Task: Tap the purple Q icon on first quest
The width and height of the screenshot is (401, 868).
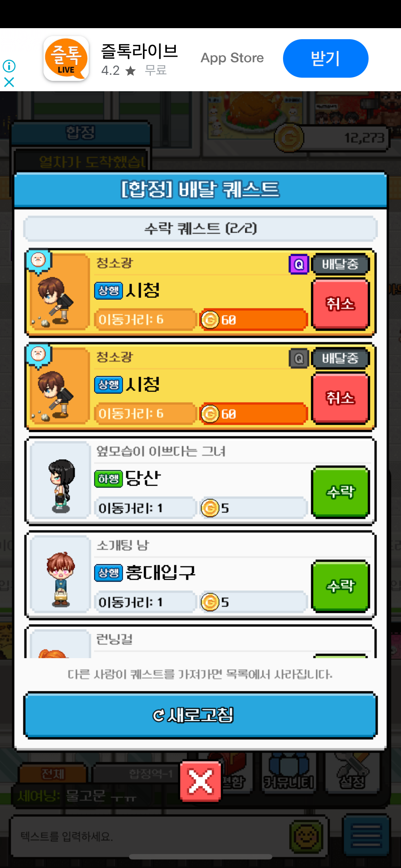Action: [x=299, y=264]
